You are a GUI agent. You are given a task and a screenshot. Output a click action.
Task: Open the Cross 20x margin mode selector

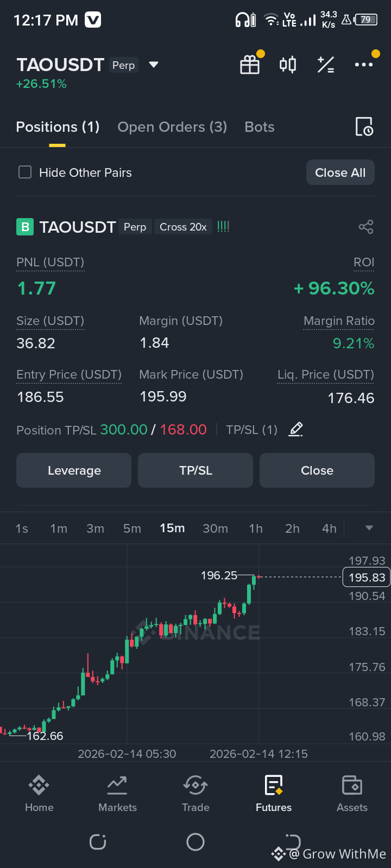[183, 227]
